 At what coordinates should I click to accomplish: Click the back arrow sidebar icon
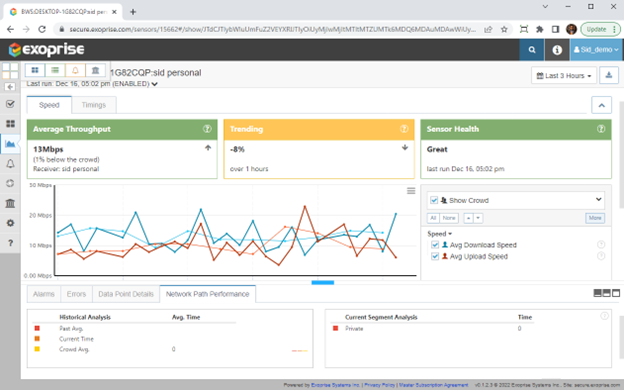pos(10,87)
